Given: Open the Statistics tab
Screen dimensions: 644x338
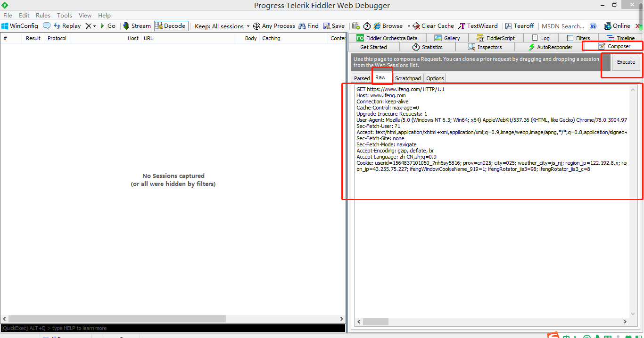Looking at the screenshot, I should 428,47.
